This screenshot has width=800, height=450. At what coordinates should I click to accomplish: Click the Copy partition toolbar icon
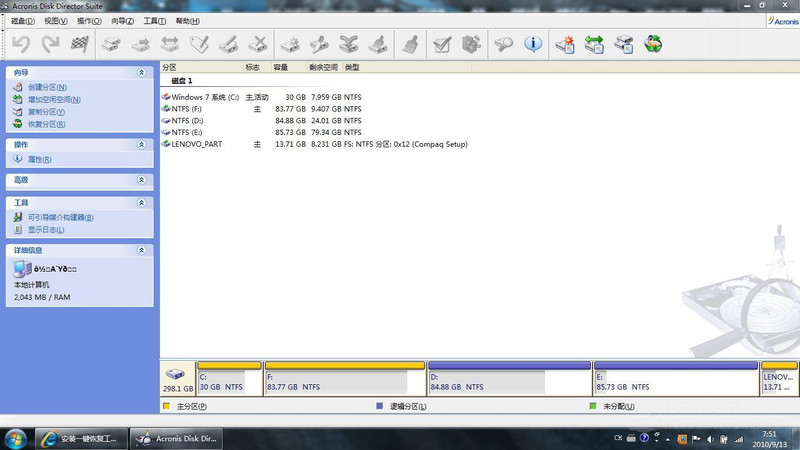[x=111, y=44]
